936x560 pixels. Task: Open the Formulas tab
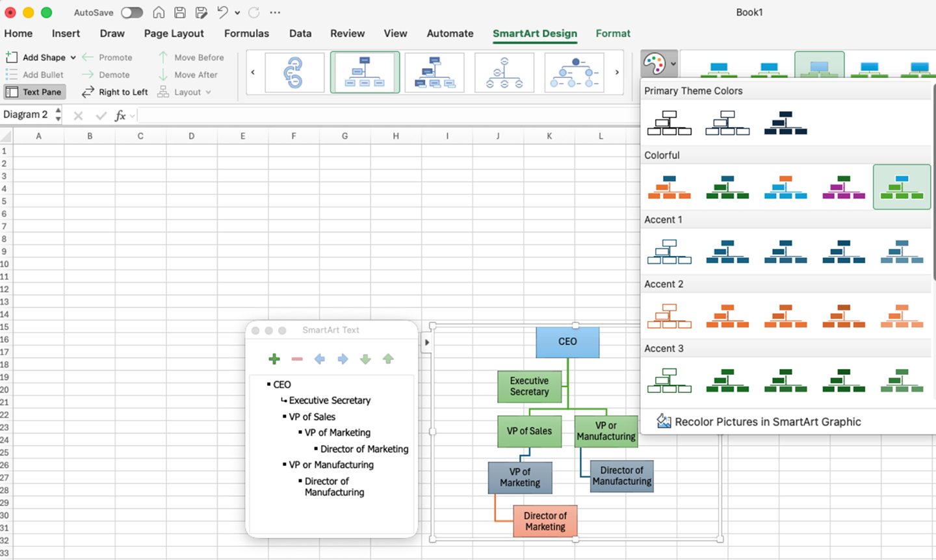(246, 33)
